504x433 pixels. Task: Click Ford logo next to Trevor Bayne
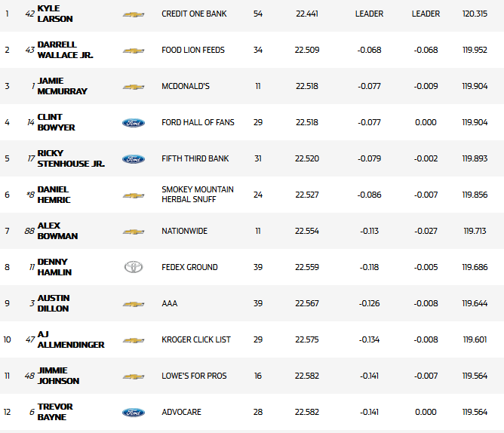133,413
